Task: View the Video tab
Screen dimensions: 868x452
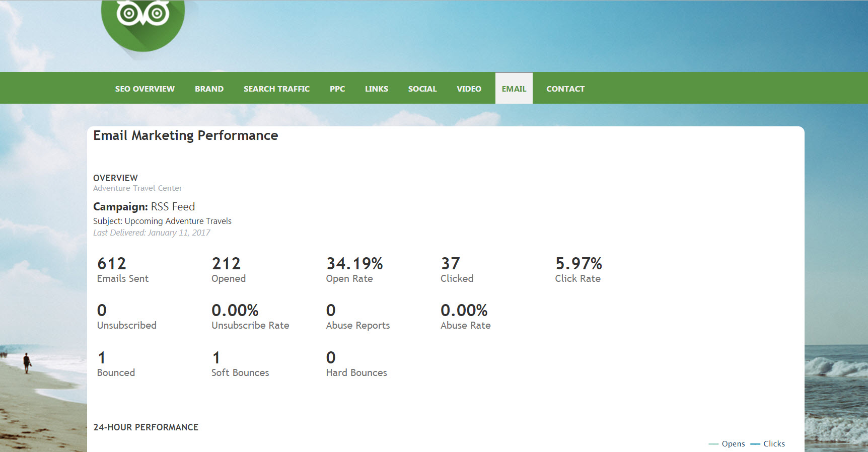Action: pyautogui.click(x=469, y=89)
